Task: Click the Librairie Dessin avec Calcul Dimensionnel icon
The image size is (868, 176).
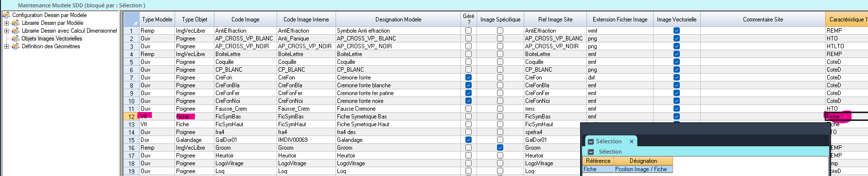Action: point(16,31)
